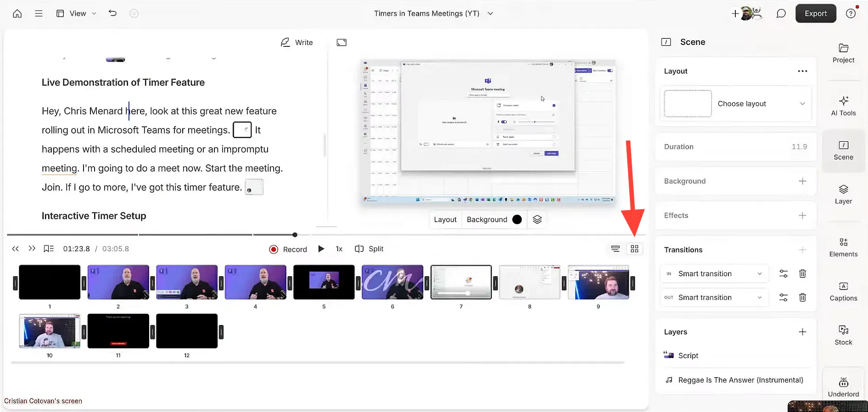The width and height of the screenshot is (868, 412).
Task: Select scene thumbnail 1
Action: point(50,282)
